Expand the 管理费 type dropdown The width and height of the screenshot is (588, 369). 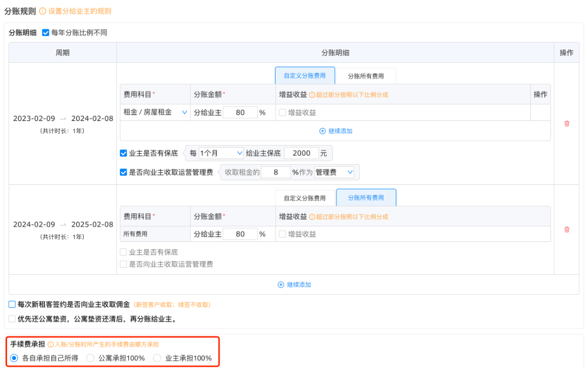[334, 172]
